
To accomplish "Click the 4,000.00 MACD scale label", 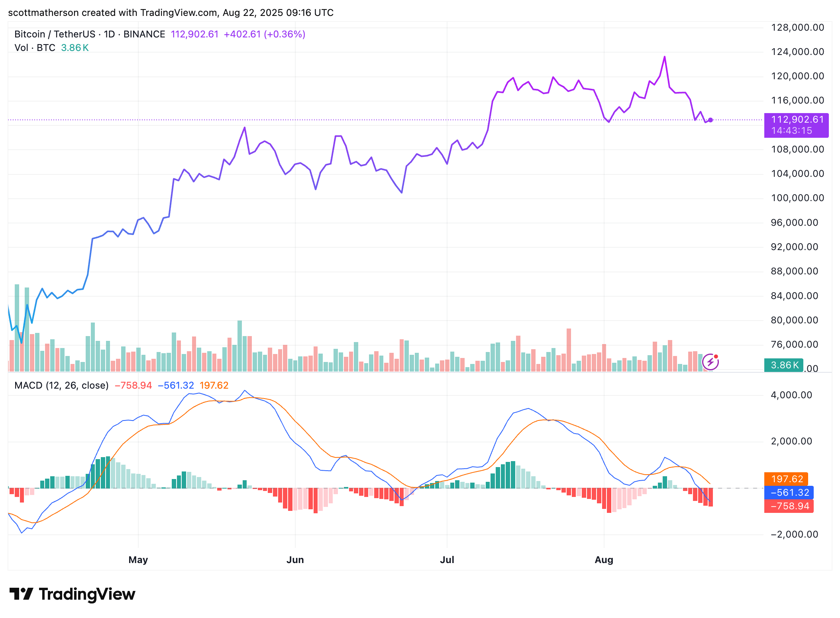I will click(x=791, y=395).
